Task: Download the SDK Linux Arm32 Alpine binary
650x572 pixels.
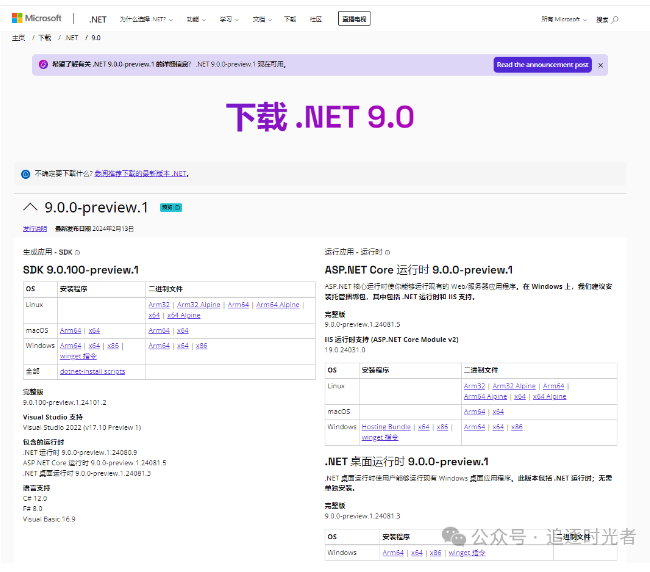Action: tap(199, 305)
